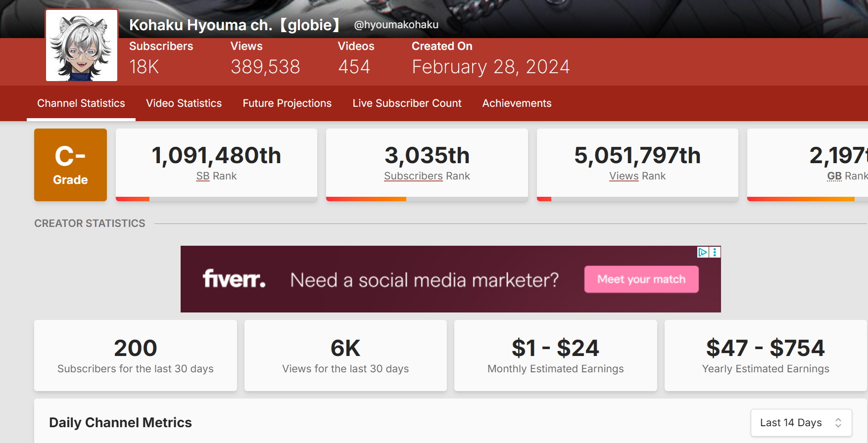Viewport: 868px width, 443px height.
Task: Click the $47 - $754 yearly earnings figure
Action: [x=766, y=348]
